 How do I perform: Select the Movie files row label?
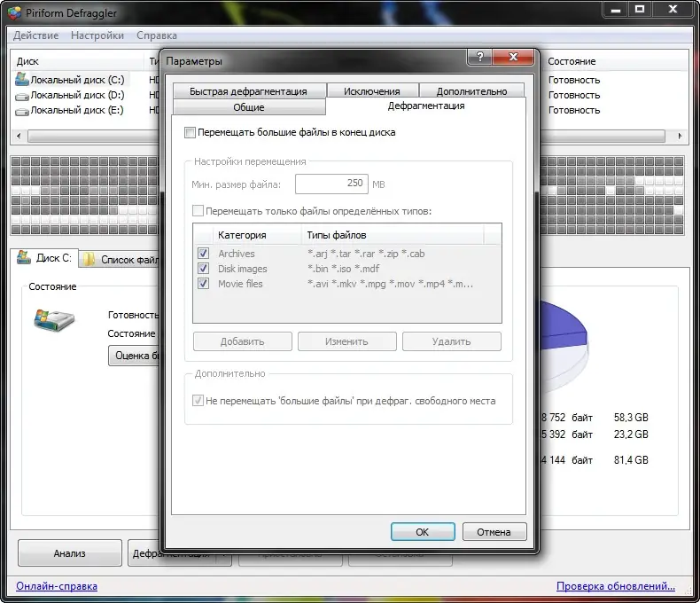pyautogui.click(x=240, y=284)
